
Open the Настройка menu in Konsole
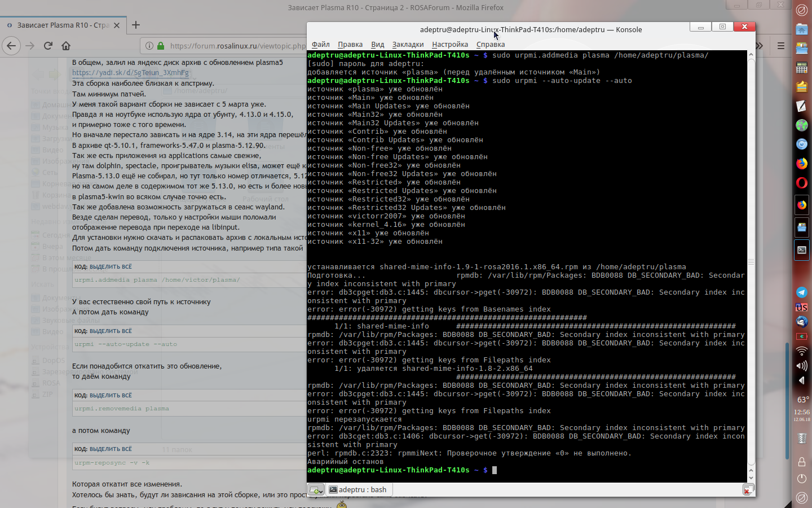coord(449,45)
